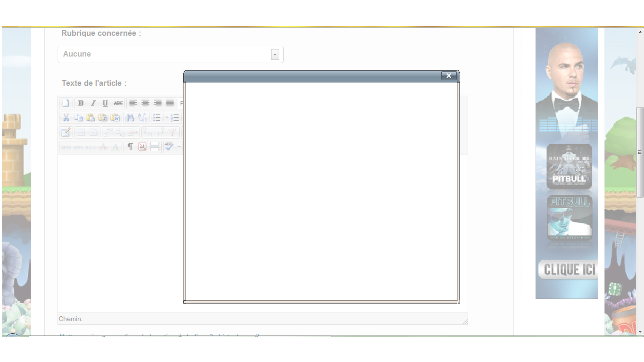
Task: Justify the text fully
Action: click(170, 103)
